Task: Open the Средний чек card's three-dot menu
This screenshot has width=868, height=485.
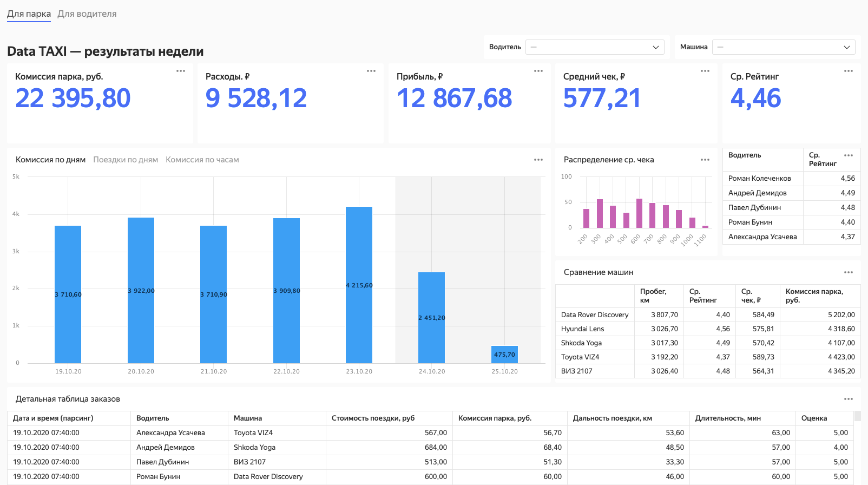Action: click(x=705, y=71)
